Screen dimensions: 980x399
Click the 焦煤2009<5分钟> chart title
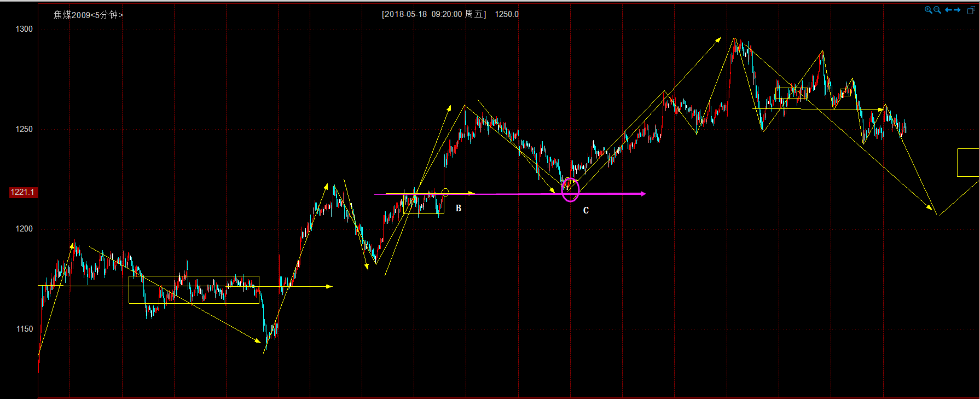pos(88,15)
